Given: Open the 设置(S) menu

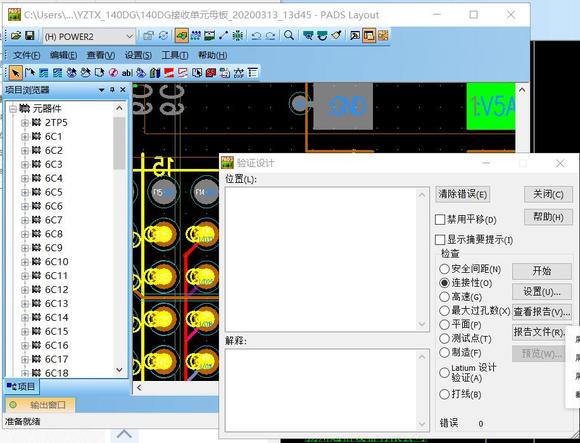Looking at the screenshot, I should [x=138, y=55].
